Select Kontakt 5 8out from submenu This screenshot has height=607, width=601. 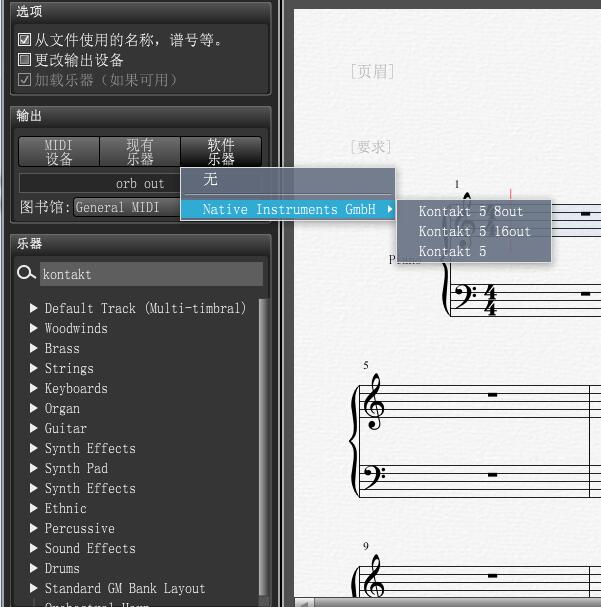[471, 211]
